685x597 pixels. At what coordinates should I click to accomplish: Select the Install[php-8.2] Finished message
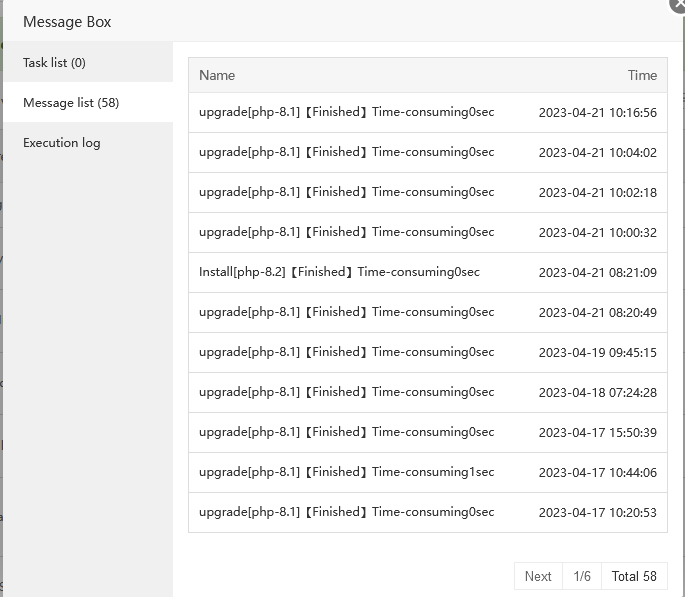tap(339, 272)
